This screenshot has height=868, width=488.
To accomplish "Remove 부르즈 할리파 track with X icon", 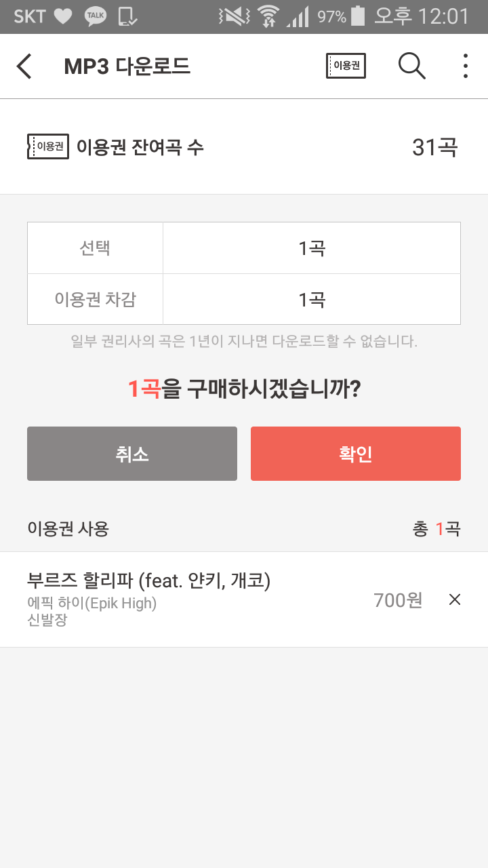I will click(455, 599).
